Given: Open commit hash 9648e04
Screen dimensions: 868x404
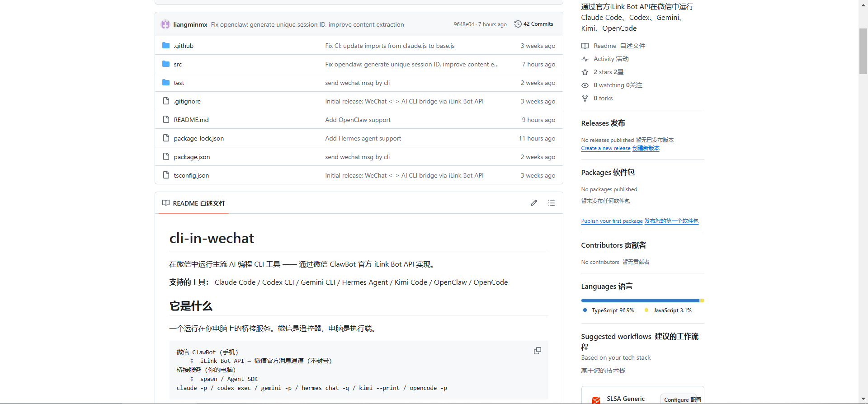Looking at the screenshot, I should tap(464, 24).
